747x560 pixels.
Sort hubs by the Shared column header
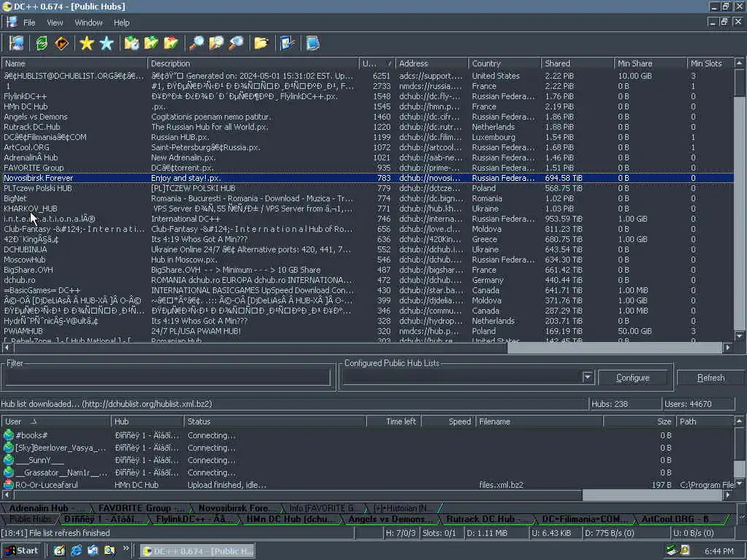click(578, 63)
